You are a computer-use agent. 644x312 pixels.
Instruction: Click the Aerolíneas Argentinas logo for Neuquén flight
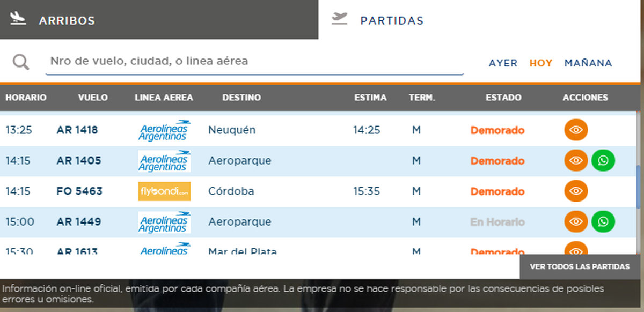[x=164, y=130]
